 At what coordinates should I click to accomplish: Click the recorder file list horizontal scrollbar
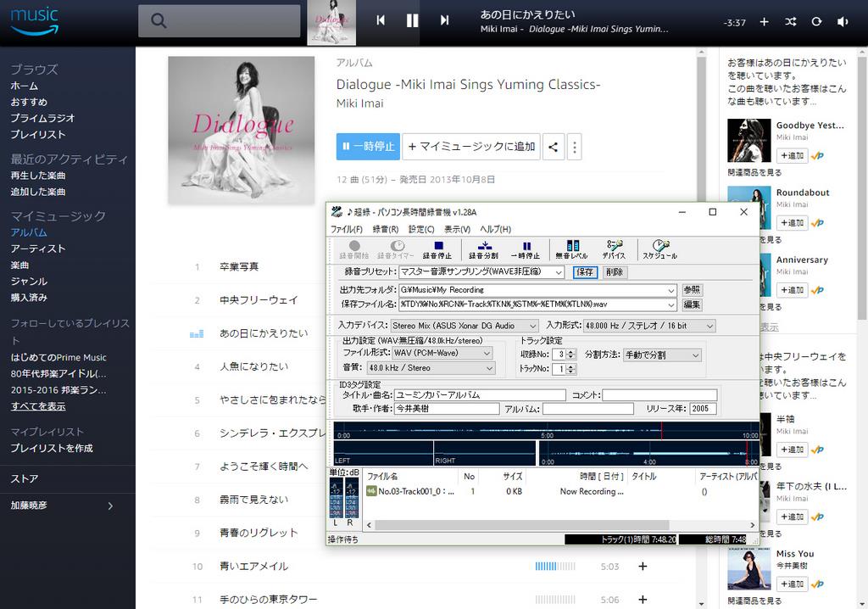coord(520,525)
